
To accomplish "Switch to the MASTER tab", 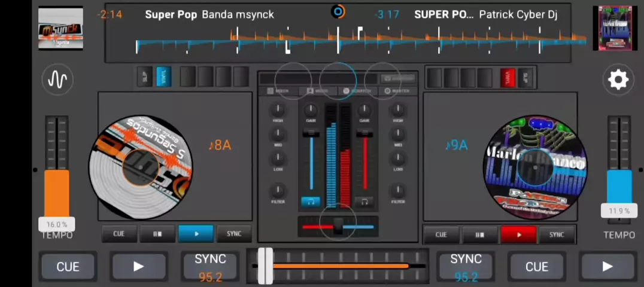I will tap(397, 91).
